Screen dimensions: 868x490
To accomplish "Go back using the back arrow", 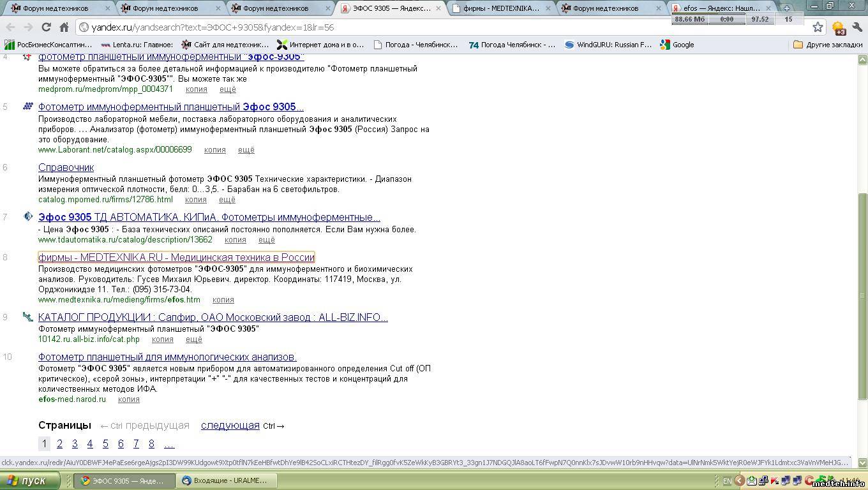I will click(11, 27).
